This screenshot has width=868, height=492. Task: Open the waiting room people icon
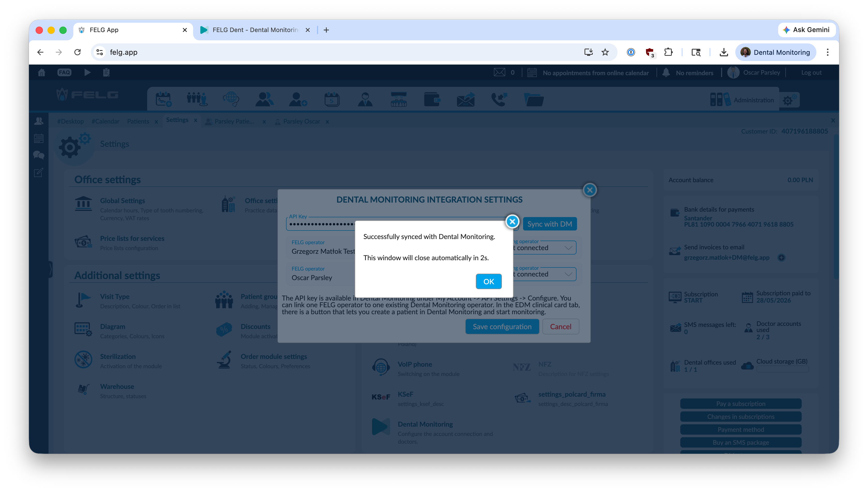(197, 99)
